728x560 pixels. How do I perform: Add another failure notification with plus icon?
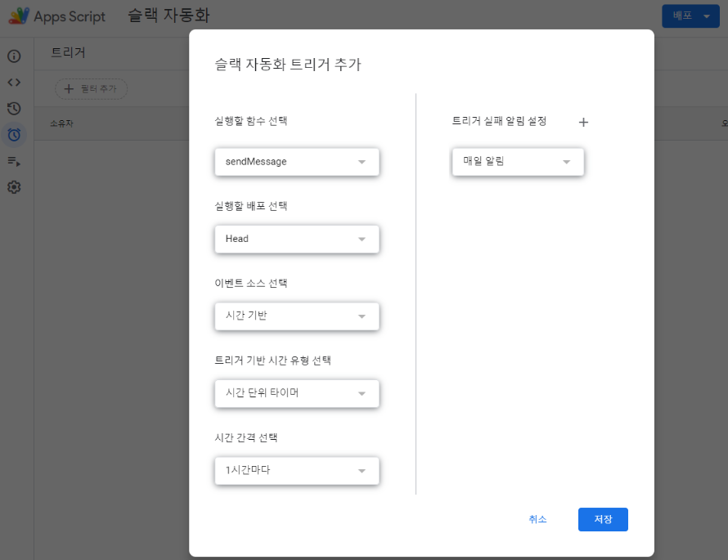pyautogui.click(x=583, y=122)
